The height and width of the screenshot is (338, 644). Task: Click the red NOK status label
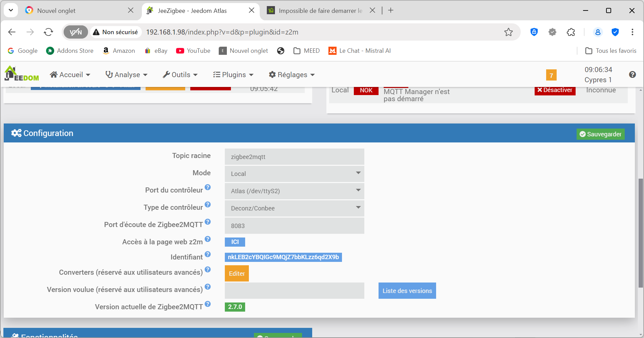pos(366,90)
